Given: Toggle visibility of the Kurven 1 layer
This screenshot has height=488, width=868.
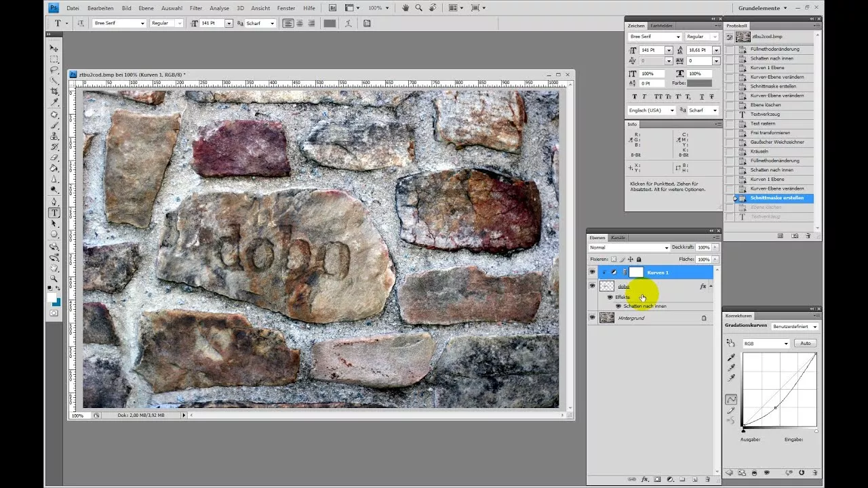Looking at the screenshot, I should coord(592,272).
